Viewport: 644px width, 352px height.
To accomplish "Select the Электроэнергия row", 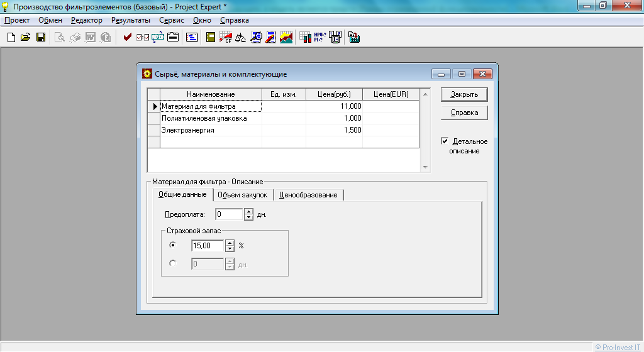I will 284,130.
